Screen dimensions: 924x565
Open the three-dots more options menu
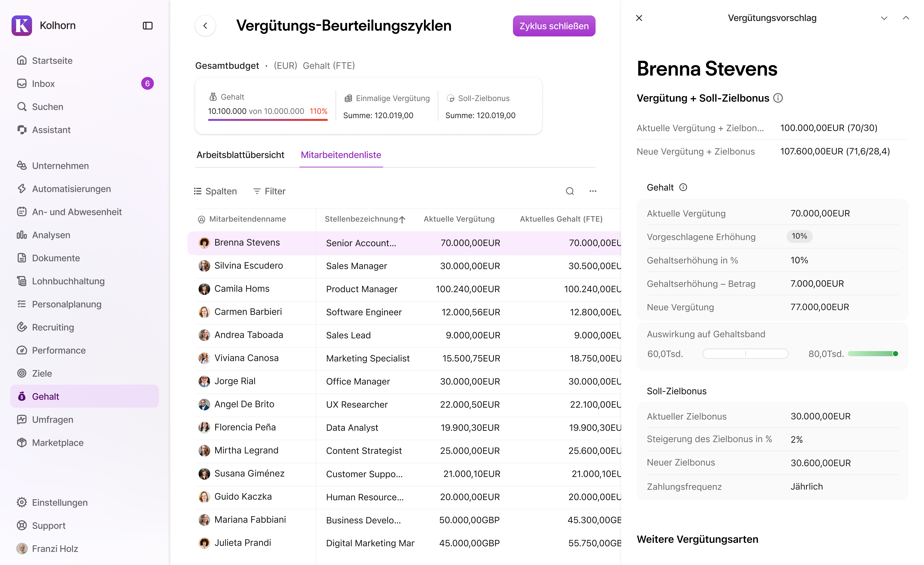(x=592, y=191)
